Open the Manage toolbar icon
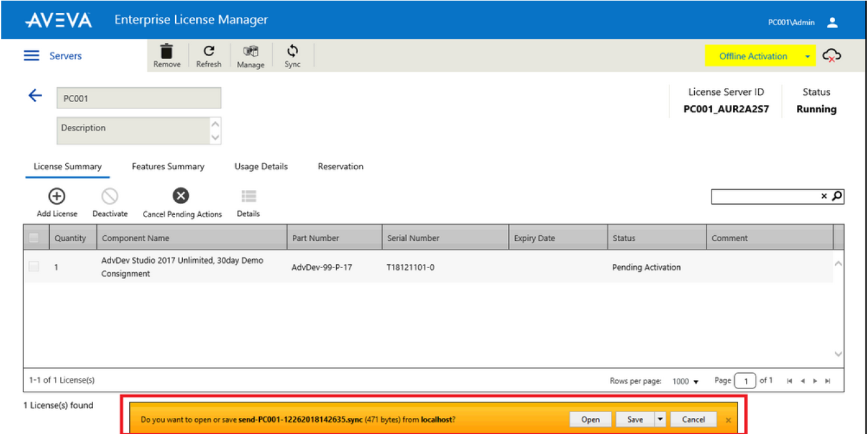 tap(251, 51)
